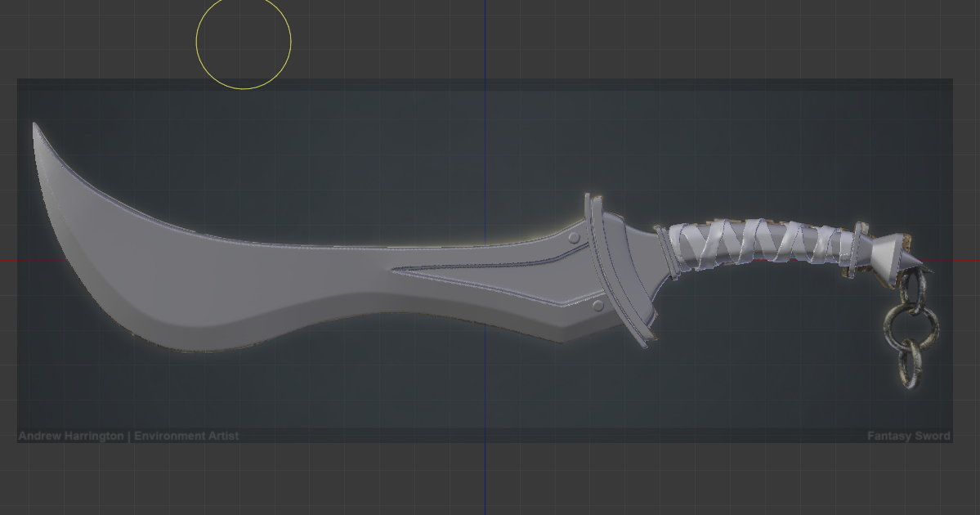
Task: Select the large chain ring below the pommel
Action: pyautogui.click(x=911, y=329)
